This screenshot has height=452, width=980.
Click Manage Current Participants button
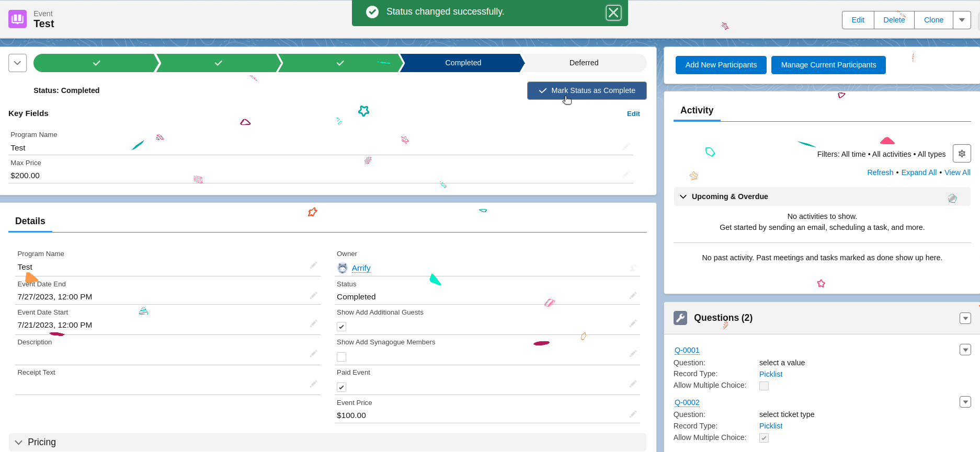(828, 65)
